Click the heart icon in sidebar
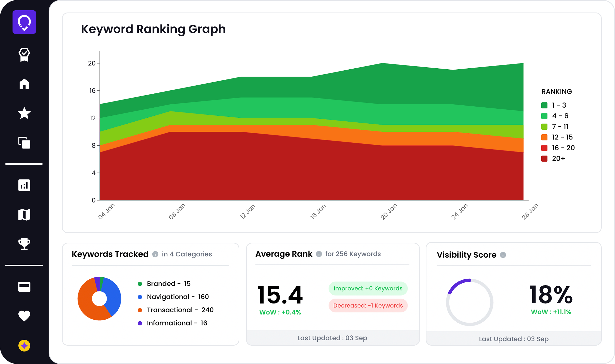 pyautogui.click(x=24, y=316)
